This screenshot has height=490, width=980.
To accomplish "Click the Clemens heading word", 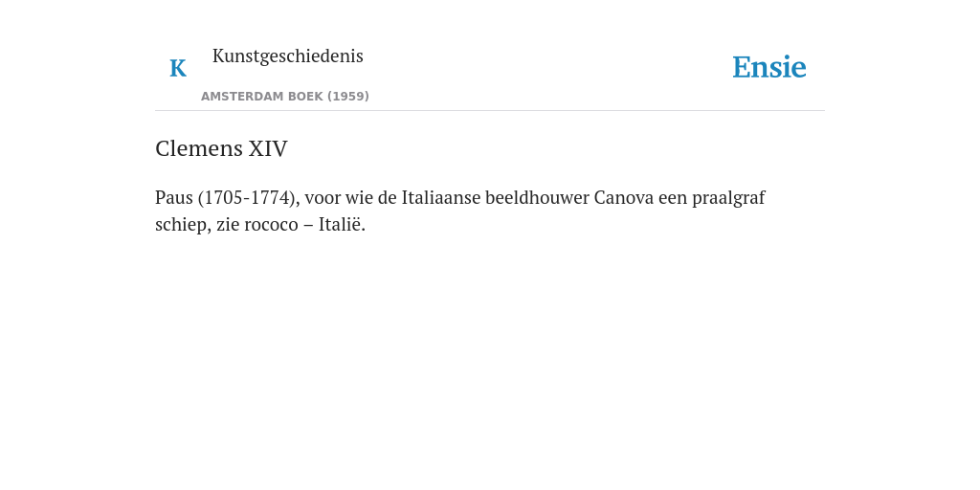I will tap(199, 148).
